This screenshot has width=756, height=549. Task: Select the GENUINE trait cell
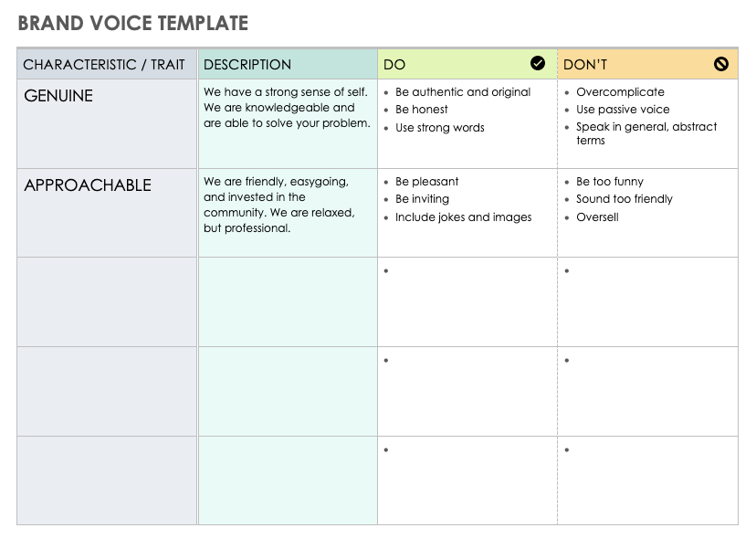pyautogui.click(x=58, y=96)
